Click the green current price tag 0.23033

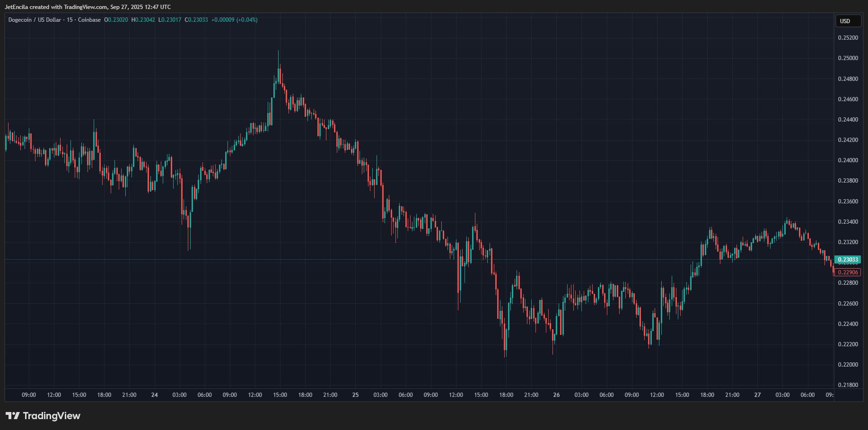pyautogui.click(x=848, y=260)
